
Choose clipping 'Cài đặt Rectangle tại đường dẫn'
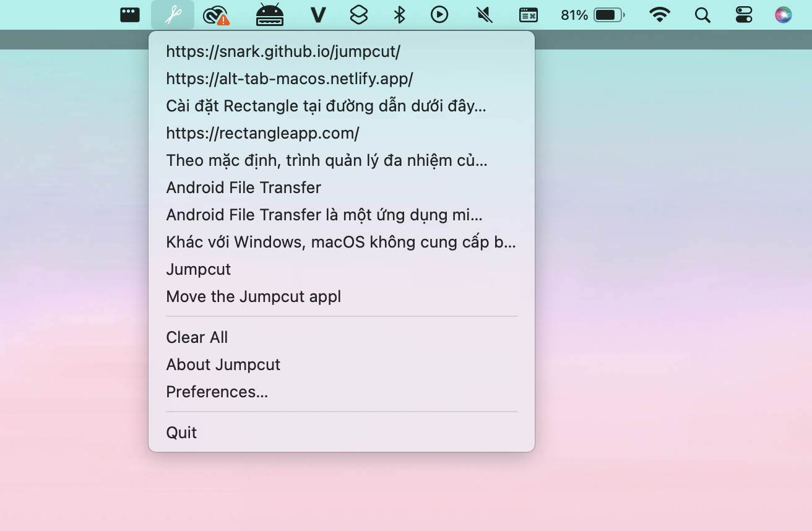342,106
